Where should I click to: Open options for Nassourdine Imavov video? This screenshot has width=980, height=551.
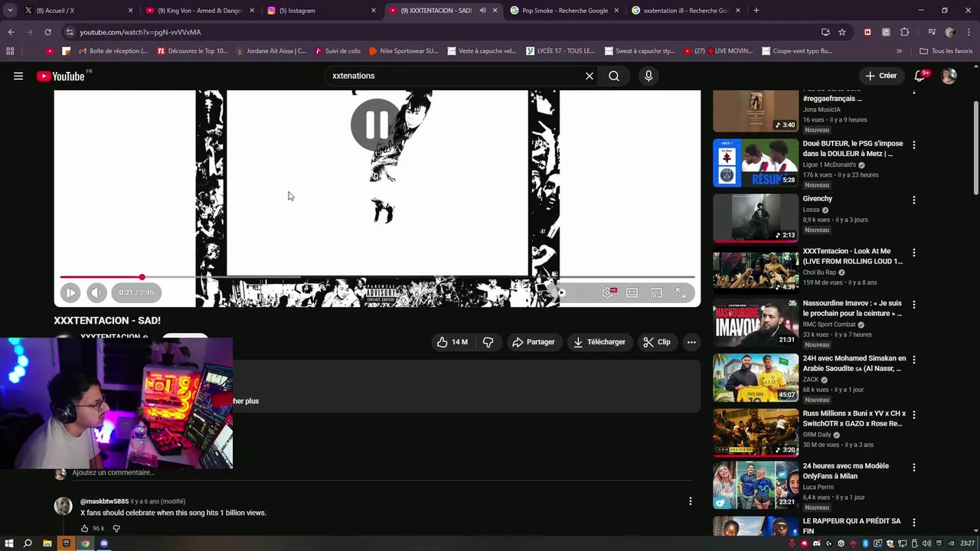(913, 305)
